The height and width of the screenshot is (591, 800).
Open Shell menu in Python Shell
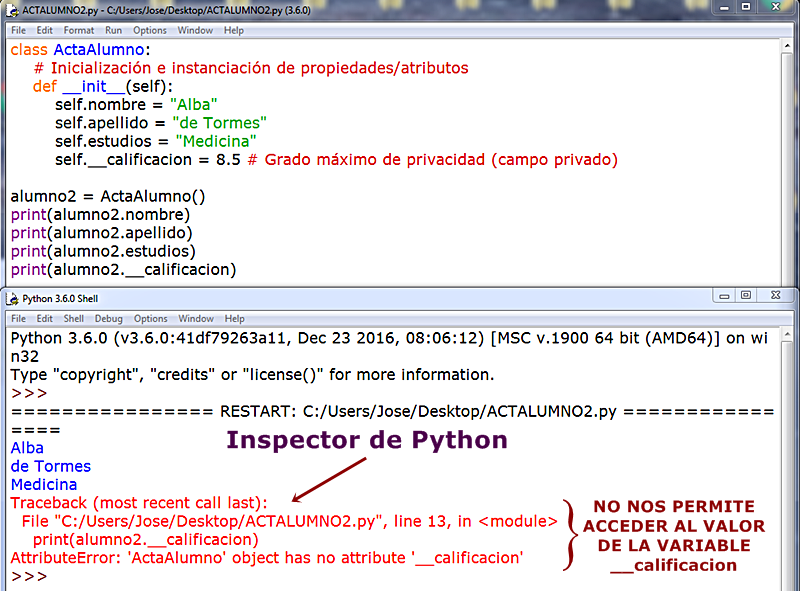[x=73, y=318]
